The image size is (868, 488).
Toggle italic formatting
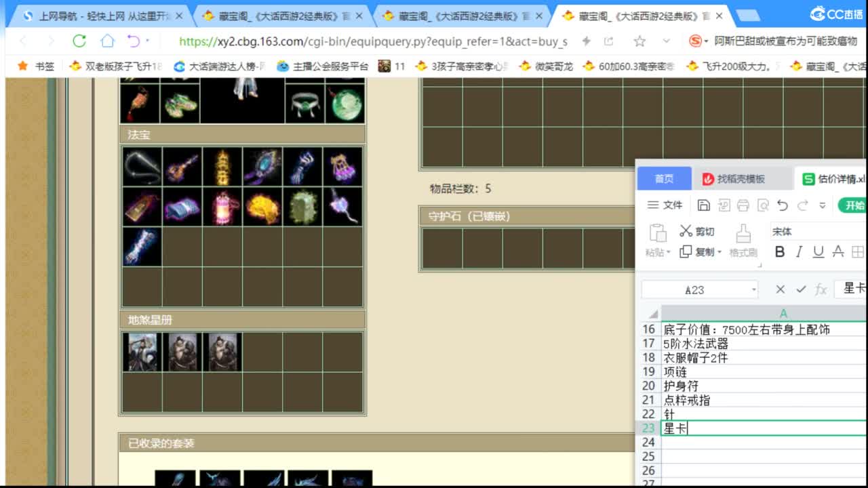tap(799, 252)
